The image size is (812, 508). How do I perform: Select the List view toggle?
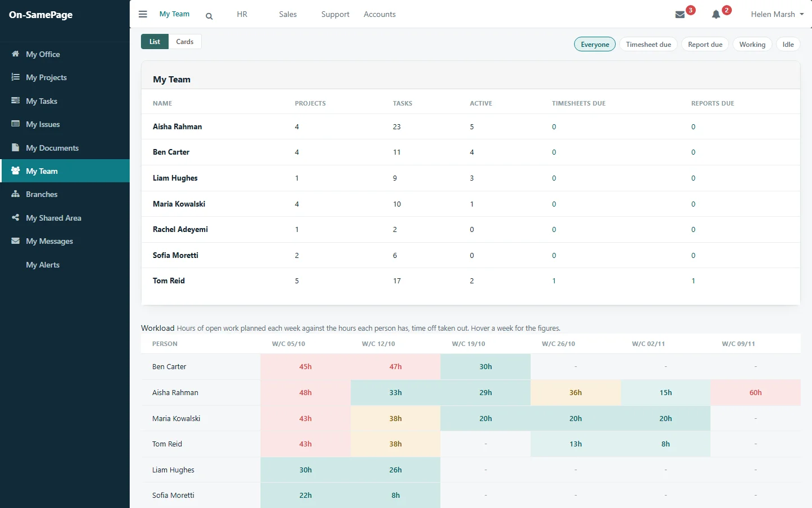click(155, 42)
